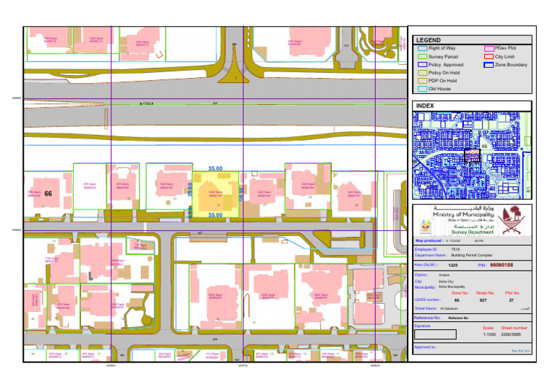Select the Policy On Hold legend swatch
The height and width of the screenshot is (392, 555).
click(422, 73)
